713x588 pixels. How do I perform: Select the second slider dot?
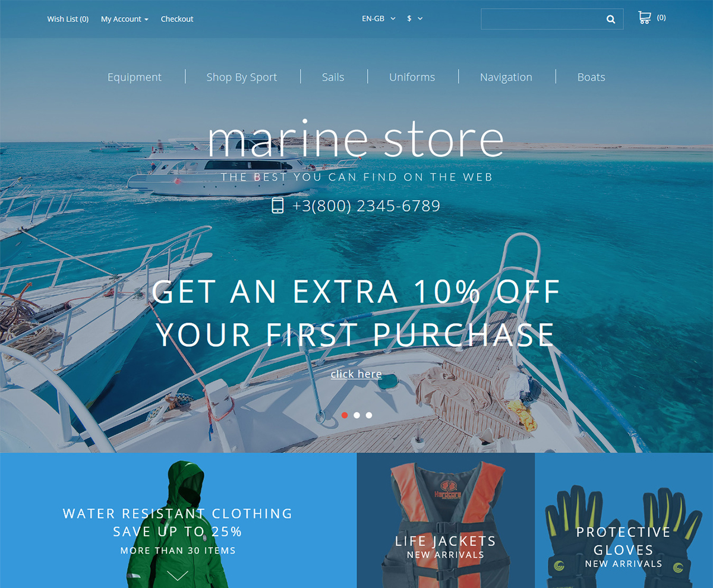356,415
